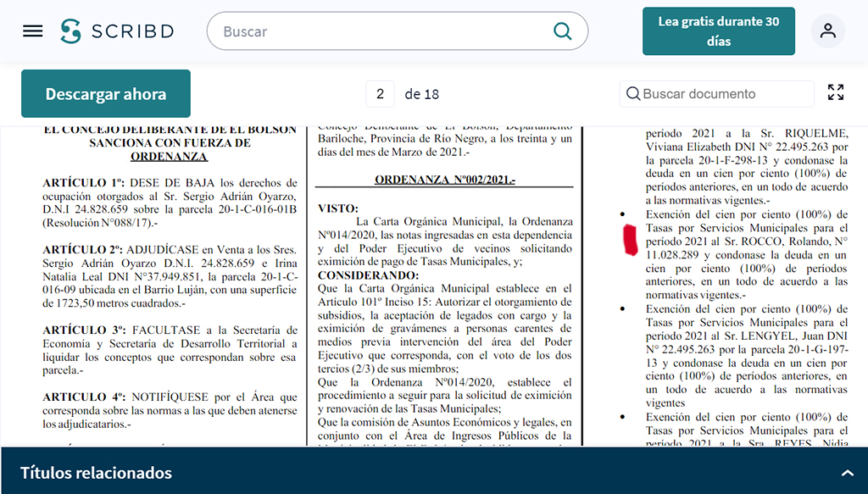The height and width of the screenshot is (494, 868).
Task: Click the ARTICULO 4º paragraph heading
Action: click(84, 397)
